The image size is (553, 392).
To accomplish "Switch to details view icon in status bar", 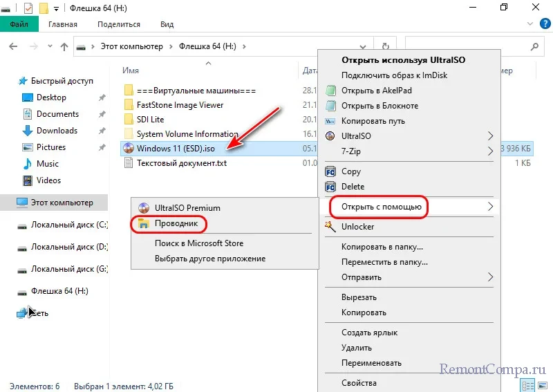I will pyautogui.click(x=527, y=386).
